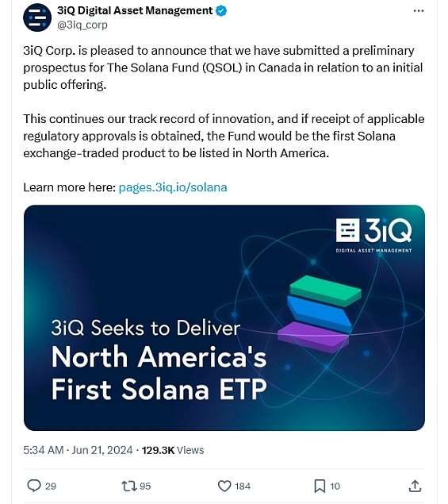Open the Solana ETP promo image
The width and height of the screenshot is (448, 504).
(224, 317)
